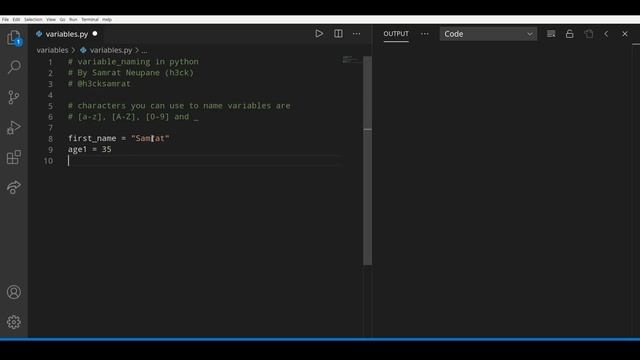Open the Extensions view
This screenshot has height=360, width=640.
pos(14,157)
